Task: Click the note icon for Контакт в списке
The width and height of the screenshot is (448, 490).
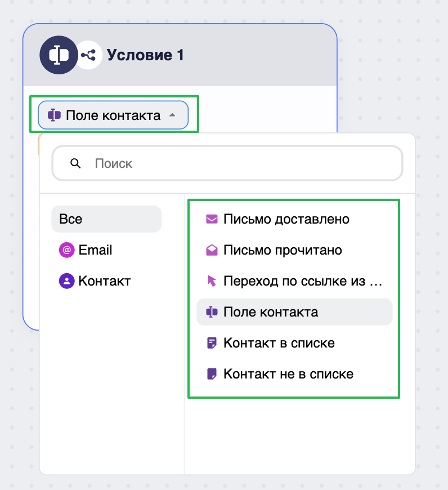Action: pyautogui.click(x=212, y=343)
